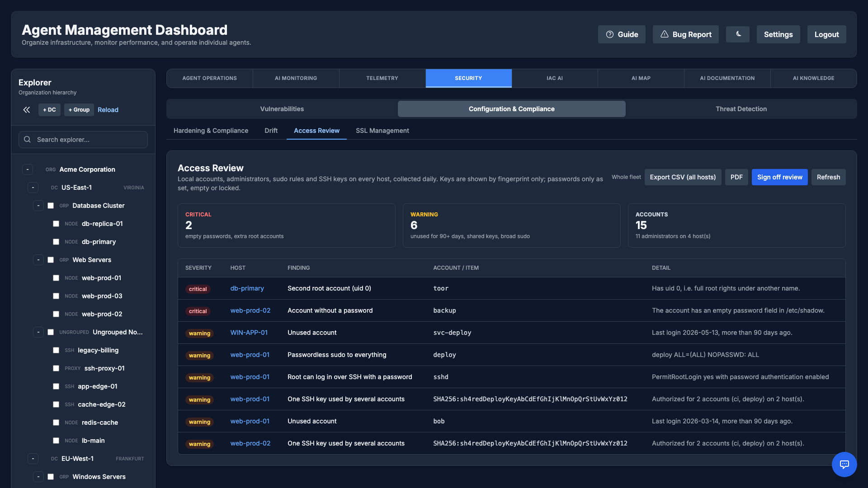Screen dimensions: 868x488
Task: Collapse the Database Cluster group
Action: coord(38,206)
